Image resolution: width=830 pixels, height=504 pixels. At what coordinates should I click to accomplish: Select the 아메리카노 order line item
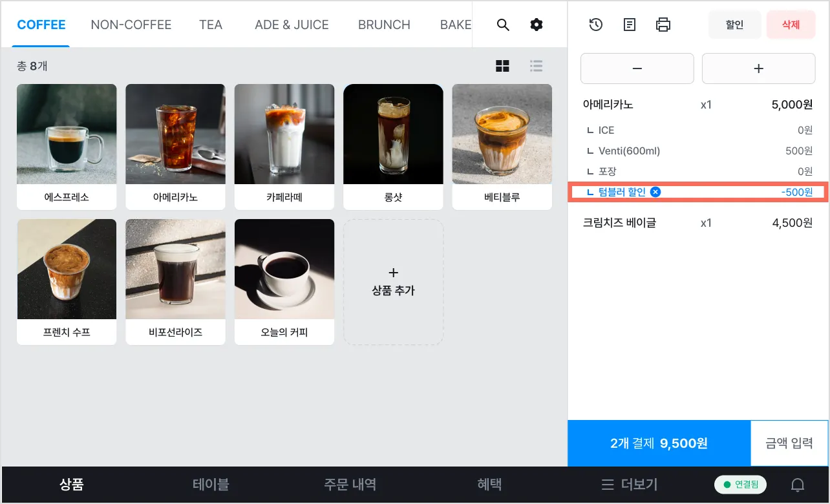(x=698, y=105)
